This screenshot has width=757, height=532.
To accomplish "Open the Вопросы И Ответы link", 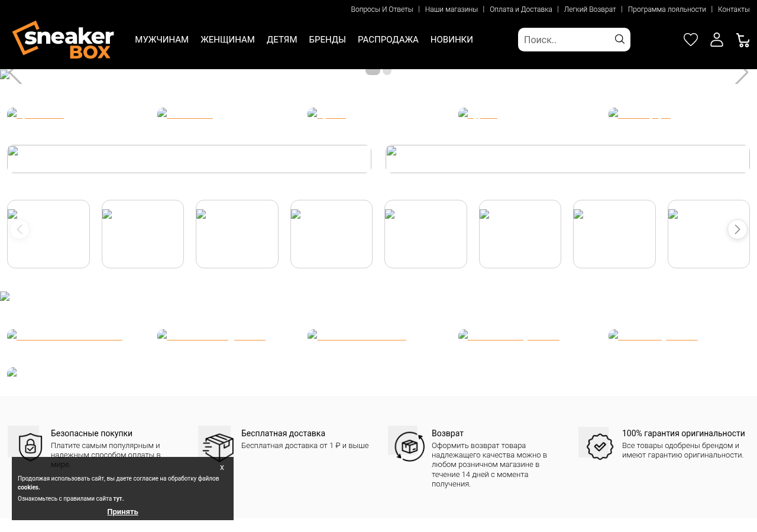I will coord(382,9).
